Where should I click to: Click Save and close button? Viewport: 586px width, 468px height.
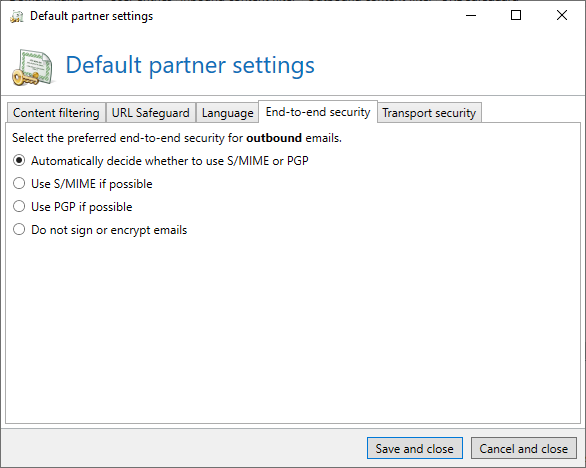point(414,448)
